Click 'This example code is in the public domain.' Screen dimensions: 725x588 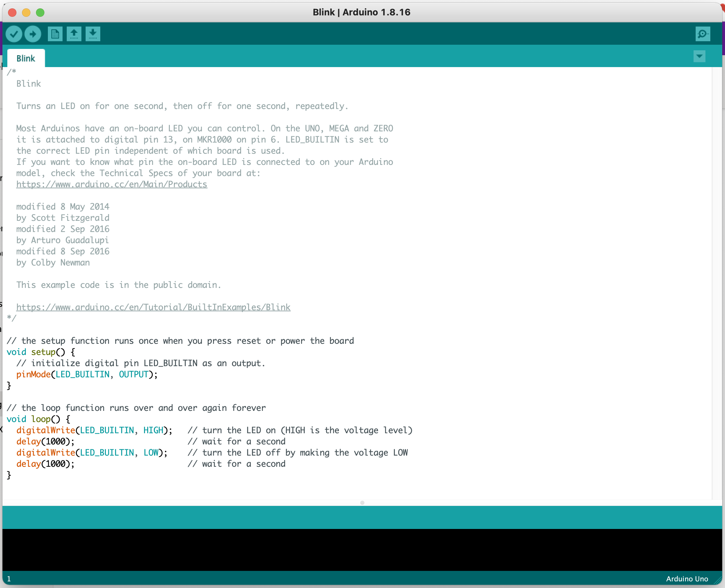point(119,285)
